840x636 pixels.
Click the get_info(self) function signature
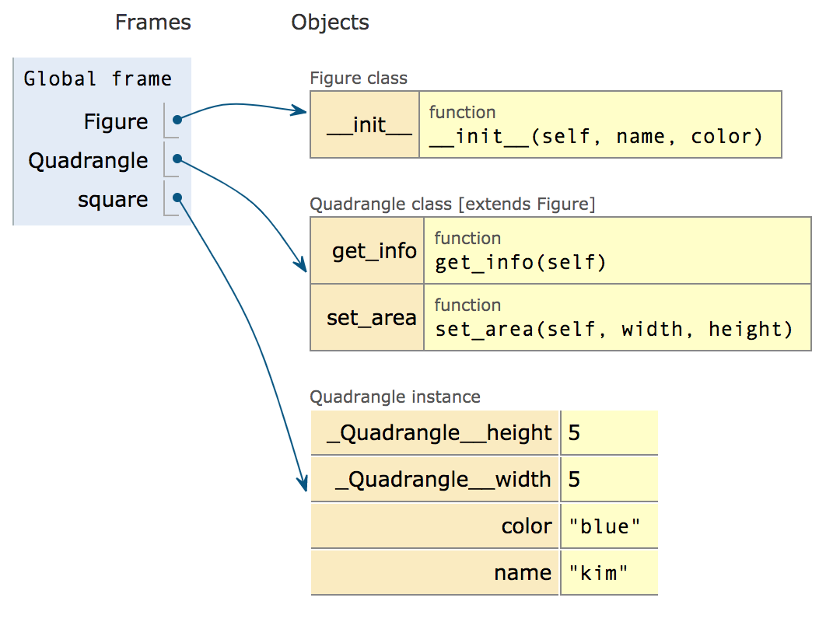(520, 262)
